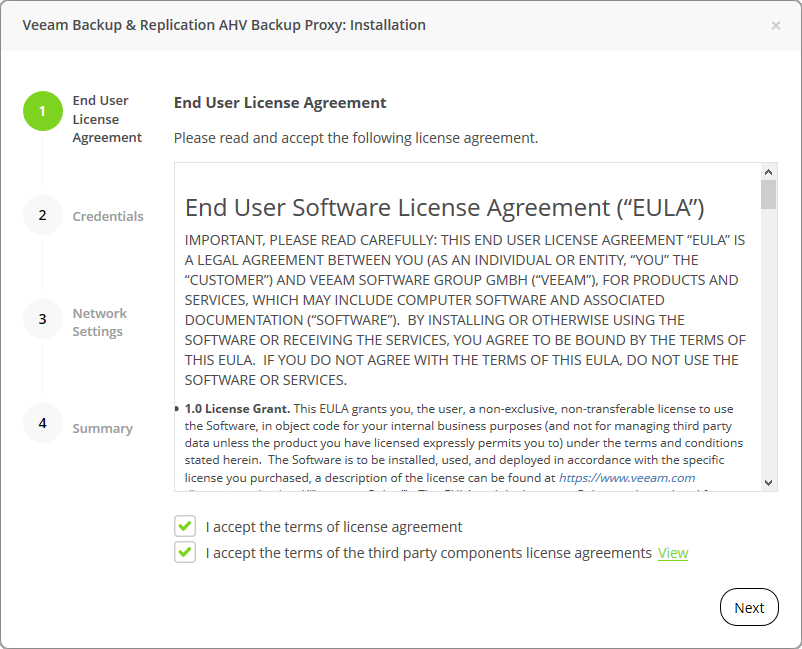Image resolution: width=802 pixels, height=649 pixels.
Task: Uncheck the license agreement acceptance checkbox
Action: click(185, 527)
